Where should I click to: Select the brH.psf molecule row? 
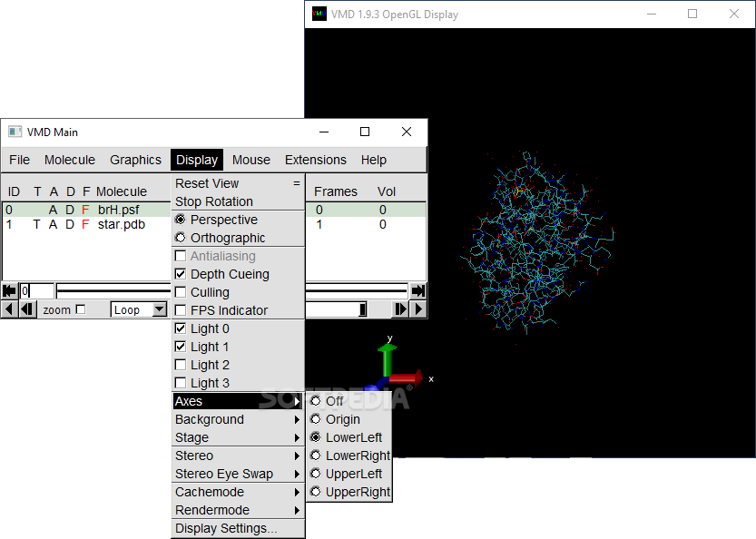point(214,210)
